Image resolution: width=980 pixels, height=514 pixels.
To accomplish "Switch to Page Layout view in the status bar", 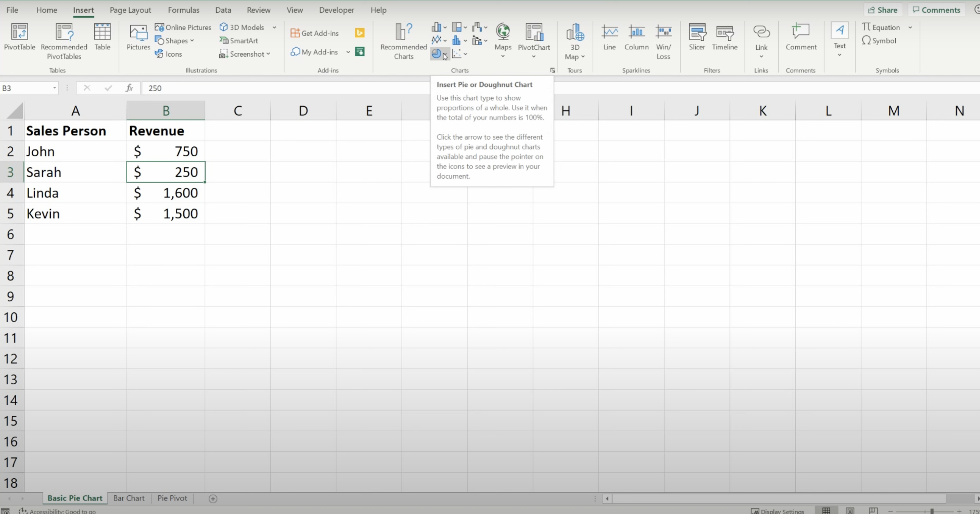I will [x=850, y=511].
